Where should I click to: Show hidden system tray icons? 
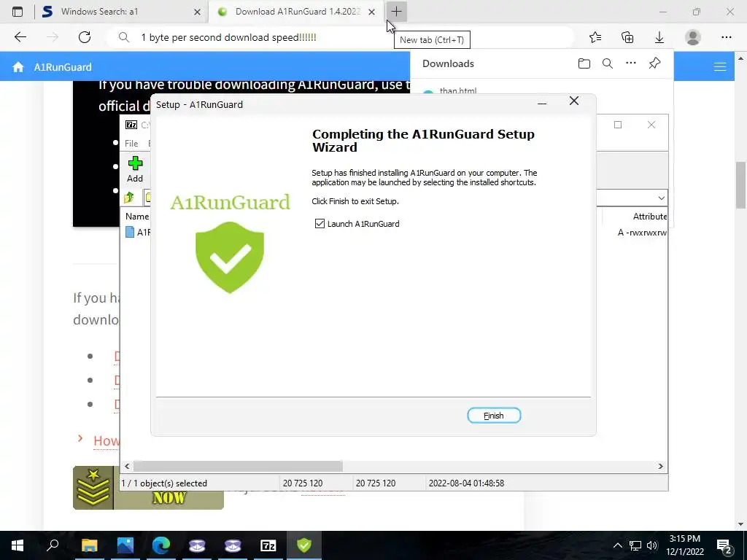pyautogui.click(x=617, y=545)
